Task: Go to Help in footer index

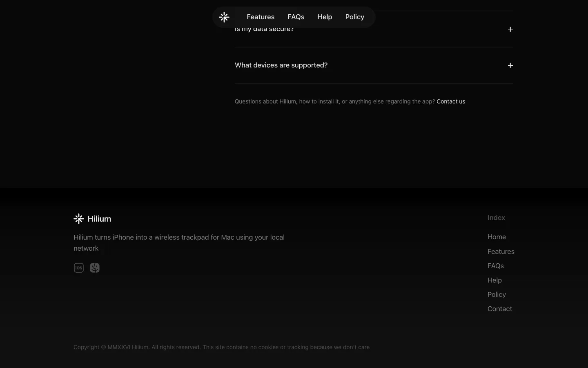Action: point(494,280)
